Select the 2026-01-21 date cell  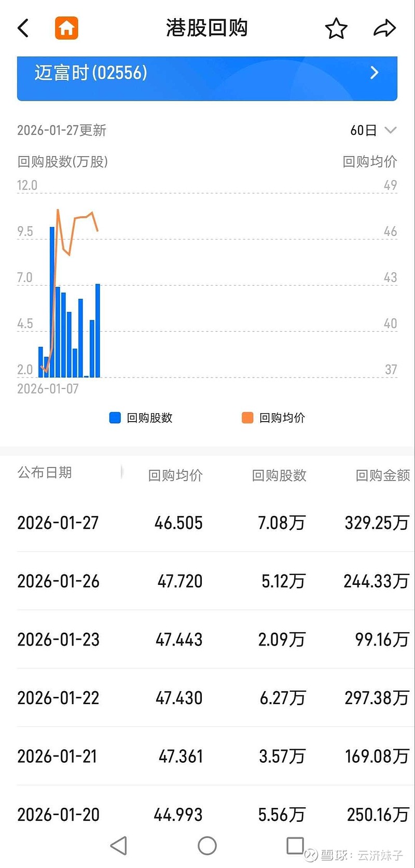(58, 757)
